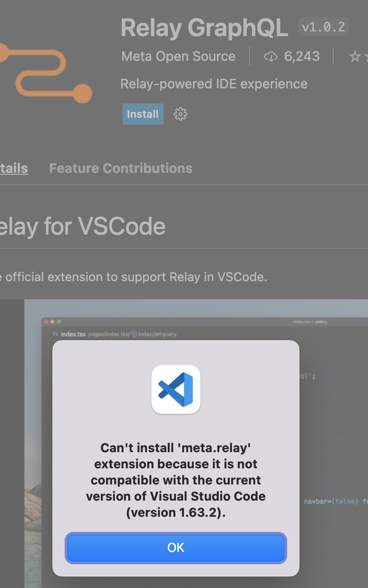Click the star rating icon

tap(356, 56)
